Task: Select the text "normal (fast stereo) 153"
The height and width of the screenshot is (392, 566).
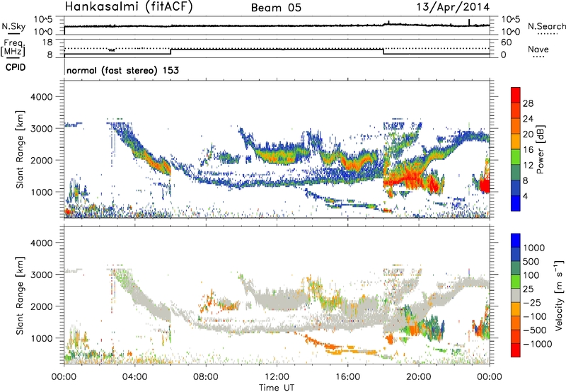Action: click(x=122, y=70)
